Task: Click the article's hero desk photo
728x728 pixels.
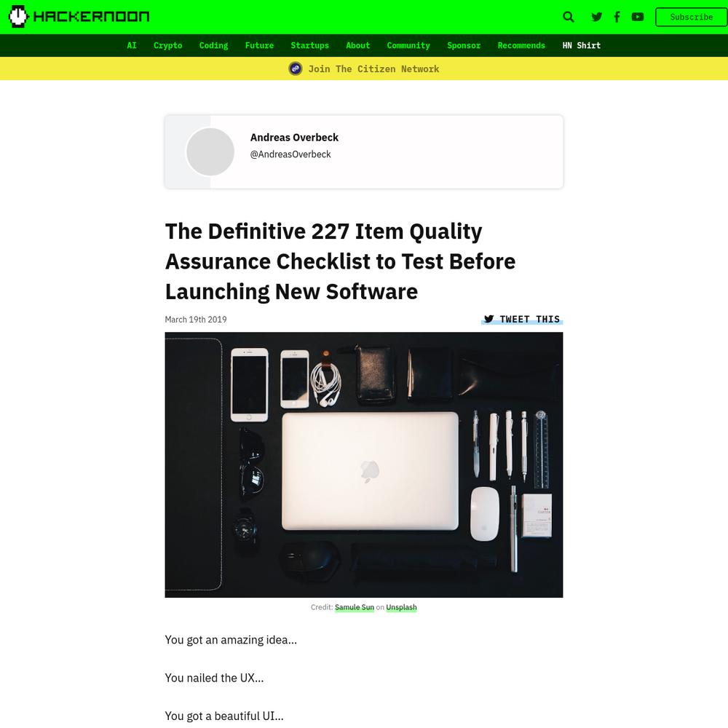Action: point(363,464)
